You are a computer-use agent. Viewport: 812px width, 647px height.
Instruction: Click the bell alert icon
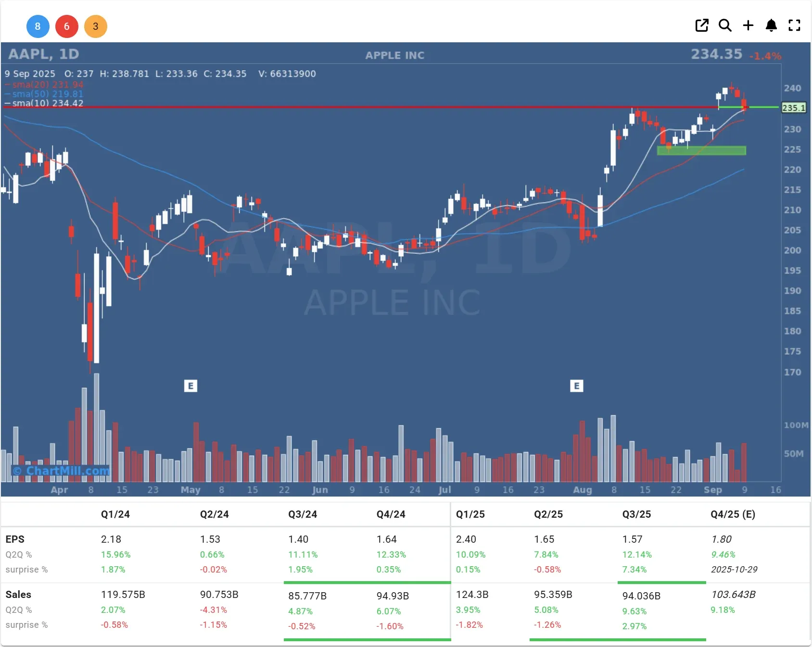771,25
